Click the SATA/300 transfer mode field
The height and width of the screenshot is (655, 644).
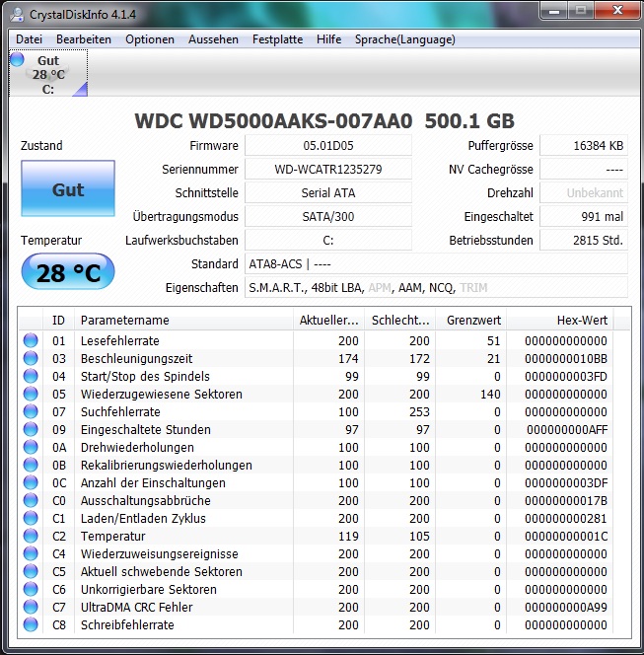tap(328, 216)
